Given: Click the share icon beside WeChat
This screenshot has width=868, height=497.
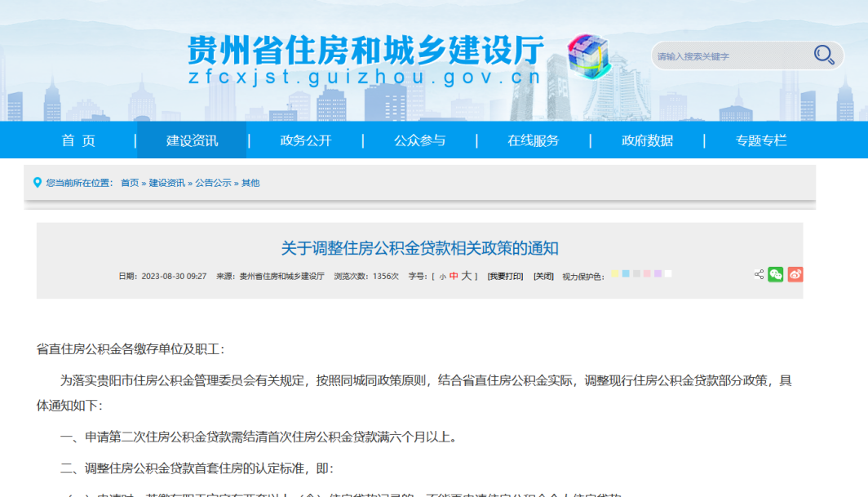Looking at the screenshot, I should coord(759,275).
